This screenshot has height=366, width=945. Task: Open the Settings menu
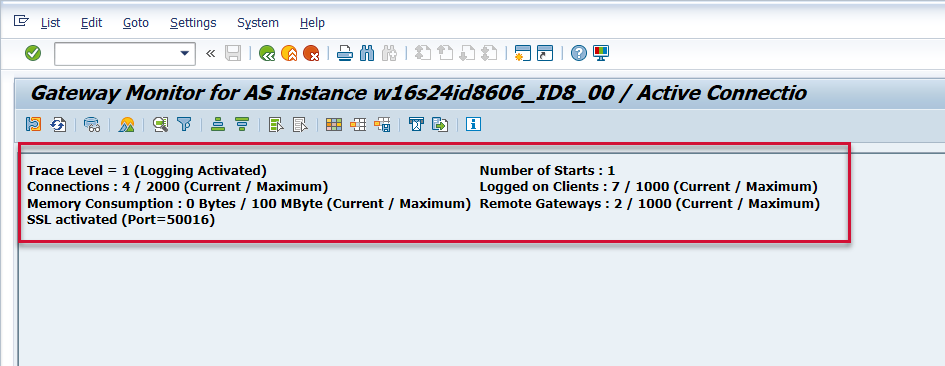[x=193, y=23]
